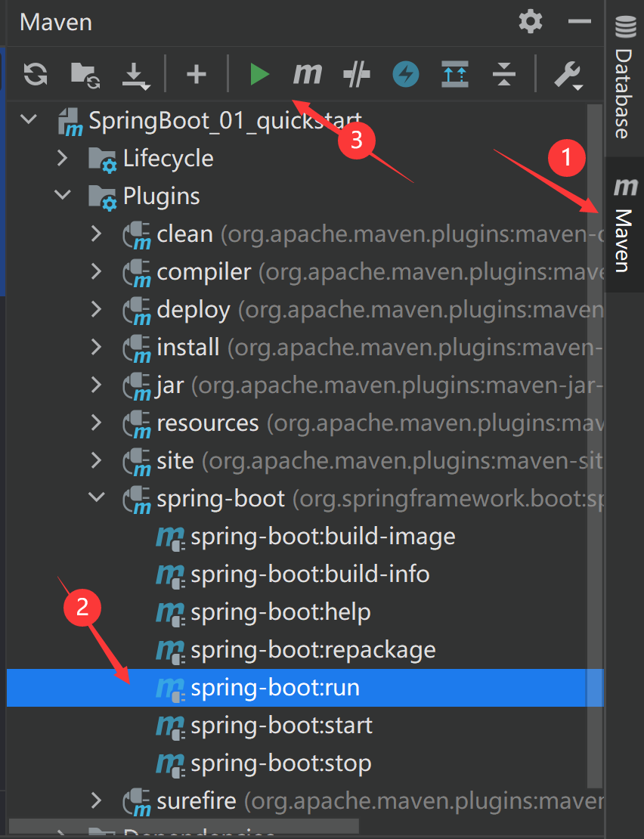Expand the install plugin
The height and width of the screenshot is (839, 644).
[96, 347]
